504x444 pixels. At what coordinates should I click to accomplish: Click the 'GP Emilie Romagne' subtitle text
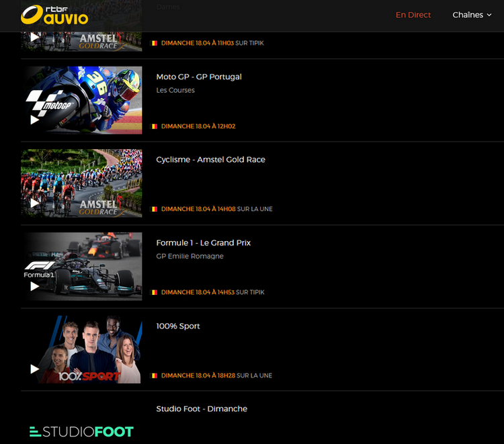(x=190, y=257)
